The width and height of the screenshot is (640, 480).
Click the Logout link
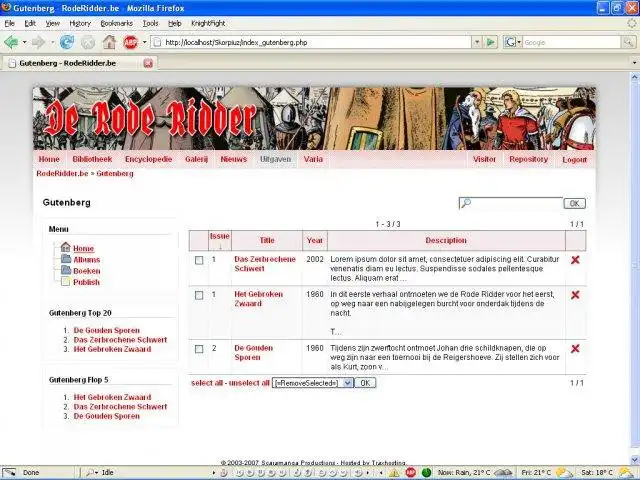[574, 160]
